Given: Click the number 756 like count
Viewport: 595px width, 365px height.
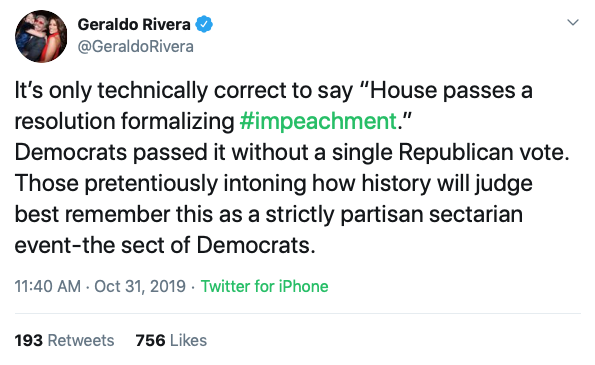Looking at the screenshot, I should 150,340.
